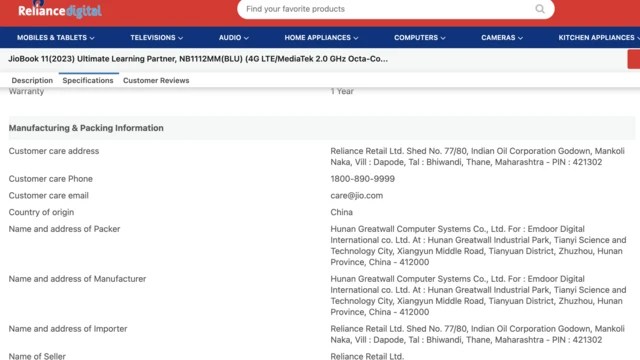This screenshot has height=360, width=640.
Task: Click the 'Name and address of Manufacturer' label
Action: pyautogui.click(x=77, y=279)
